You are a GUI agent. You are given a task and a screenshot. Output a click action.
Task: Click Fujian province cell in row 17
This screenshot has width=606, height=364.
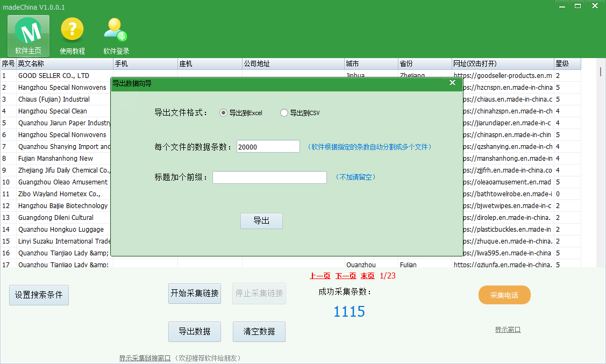[x=425, y=263]
